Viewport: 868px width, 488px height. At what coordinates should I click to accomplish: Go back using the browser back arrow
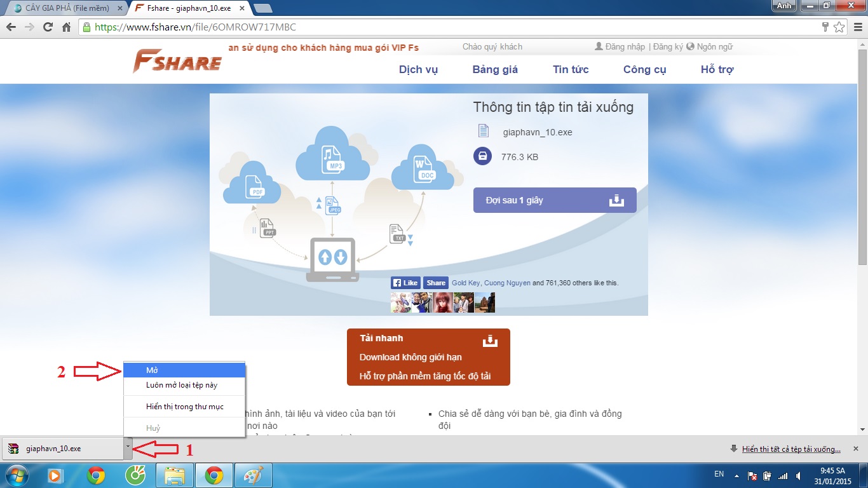tap(11, 27)
